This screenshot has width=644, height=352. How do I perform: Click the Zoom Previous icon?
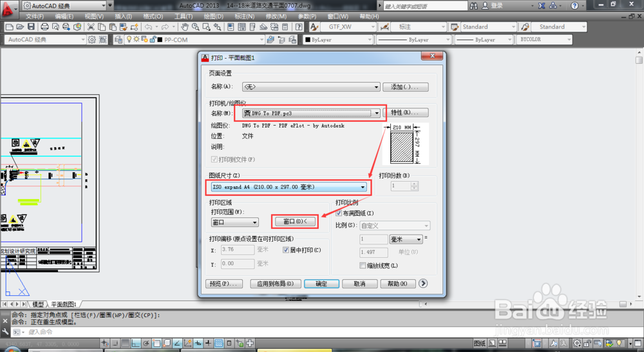pyautogui.click(x=217, y=26)
